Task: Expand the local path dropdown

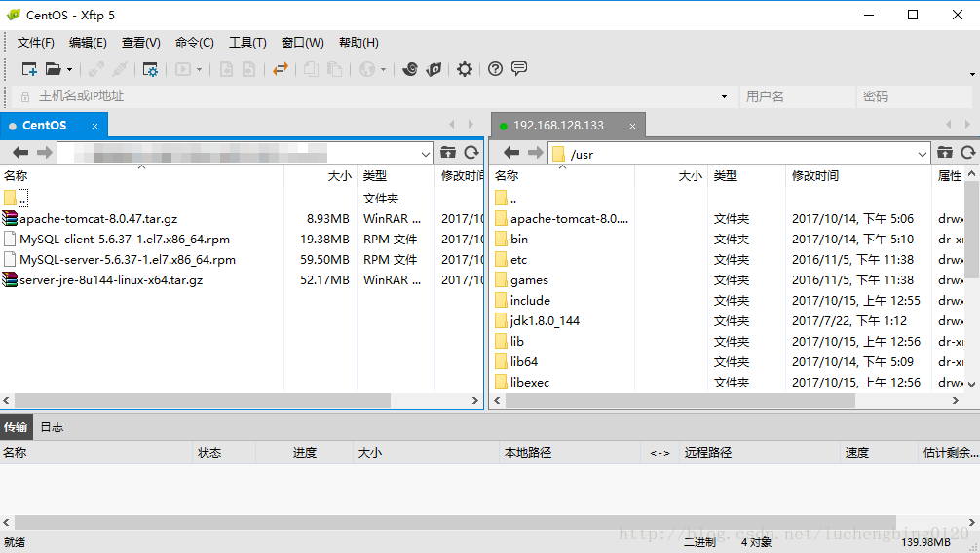Action: point(425,154)
